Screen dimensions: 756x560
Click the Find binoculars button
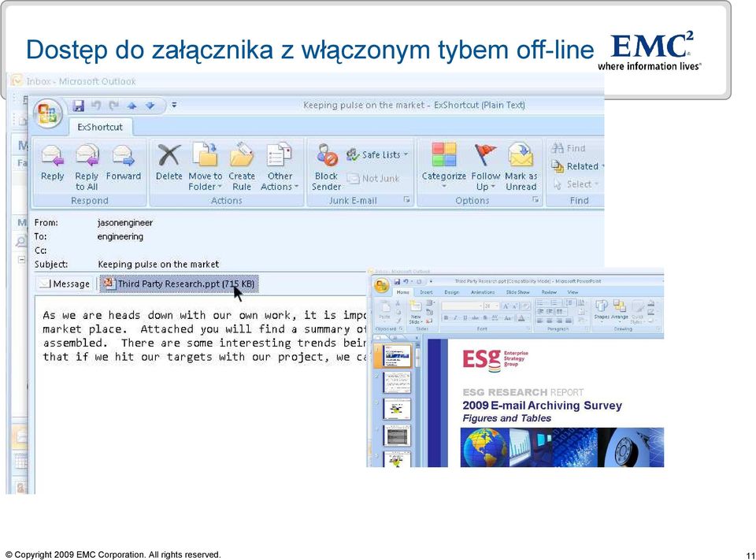click(x=569, y=148)
